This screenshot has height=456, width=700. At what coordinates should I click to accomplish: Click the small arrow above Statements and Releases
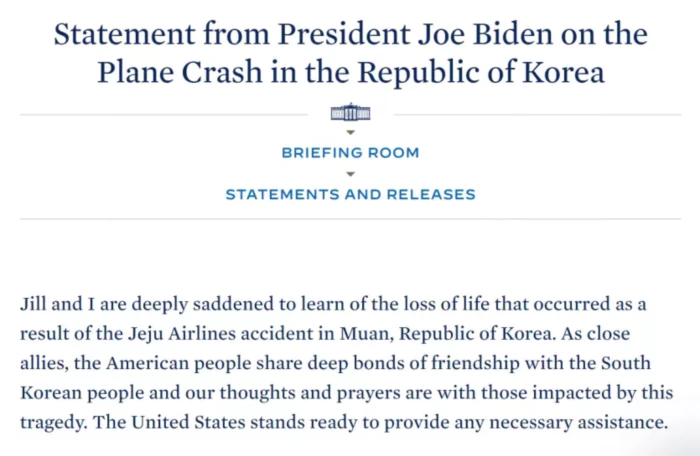tap(350, 173)
